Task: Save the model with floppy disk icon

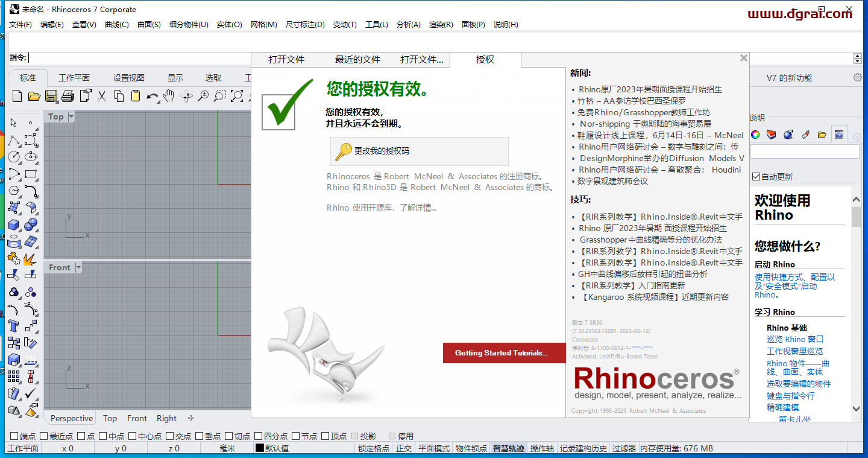Action: (x=51, y=96)
